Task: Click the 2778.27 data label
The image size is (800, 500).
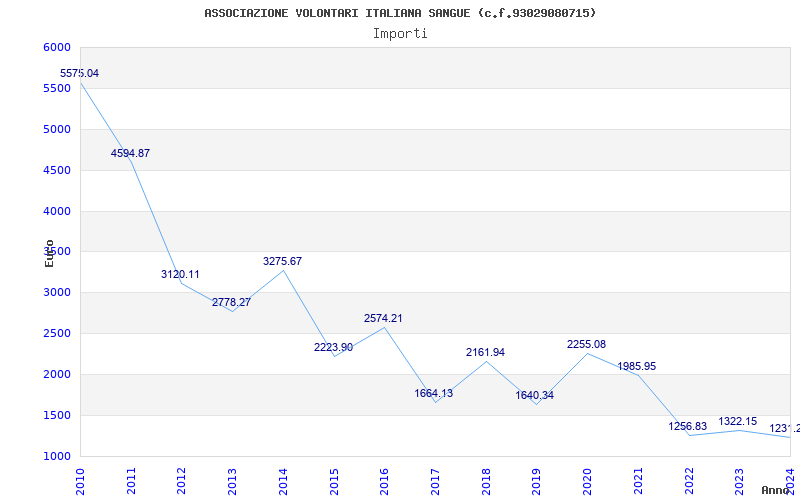Action: point(231,303)
